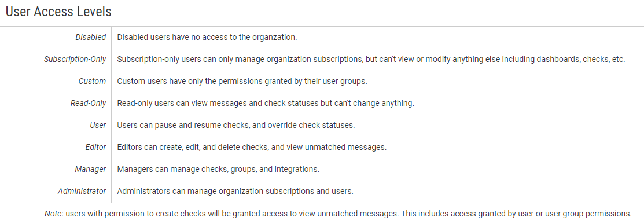Click the Disabled users description text

(x=207, y=37)
